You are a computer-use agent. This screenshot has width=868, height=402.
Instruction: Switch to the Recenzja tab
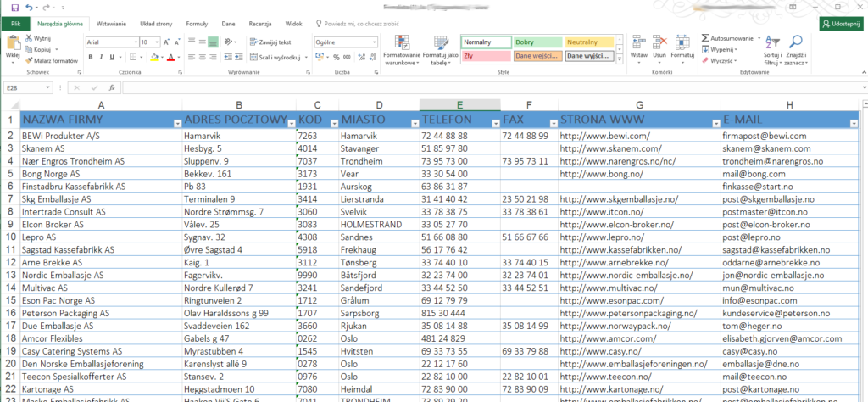[259, 24]
